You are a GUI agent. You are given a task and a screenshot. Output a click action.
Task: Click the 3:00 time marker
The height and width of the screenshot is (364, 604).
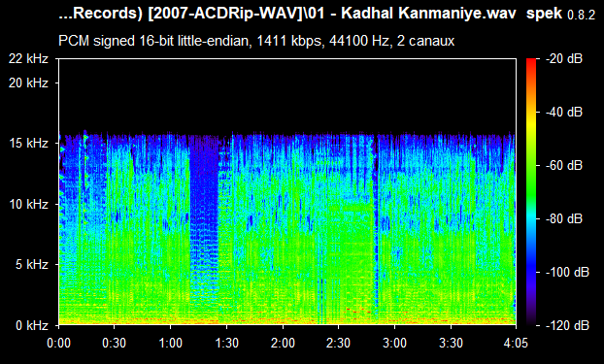tap(394, 343)
